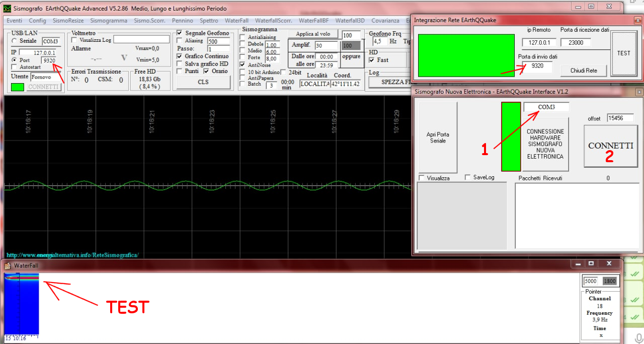Image resolution: width=644 pixels, height=344 pixels.
Task: Uncheck the Grafico Continuo option
Action: point(180,56)
